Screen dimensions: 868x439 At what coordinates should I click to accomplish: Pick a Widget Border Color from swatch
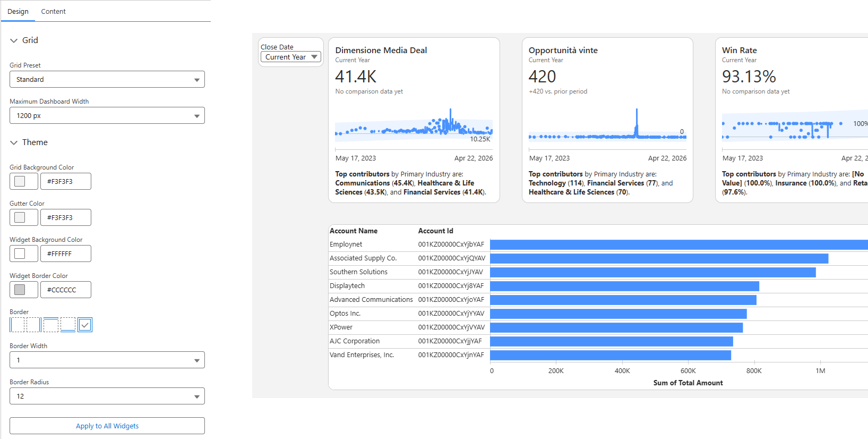[x=20, y=290]
